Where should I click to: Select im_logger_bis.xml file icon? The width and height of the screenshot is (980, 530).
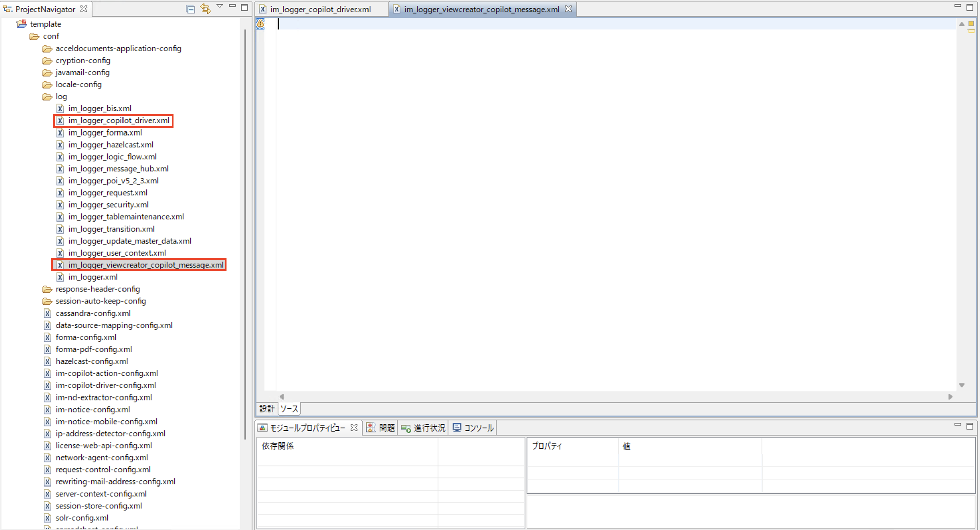[60, 109]
